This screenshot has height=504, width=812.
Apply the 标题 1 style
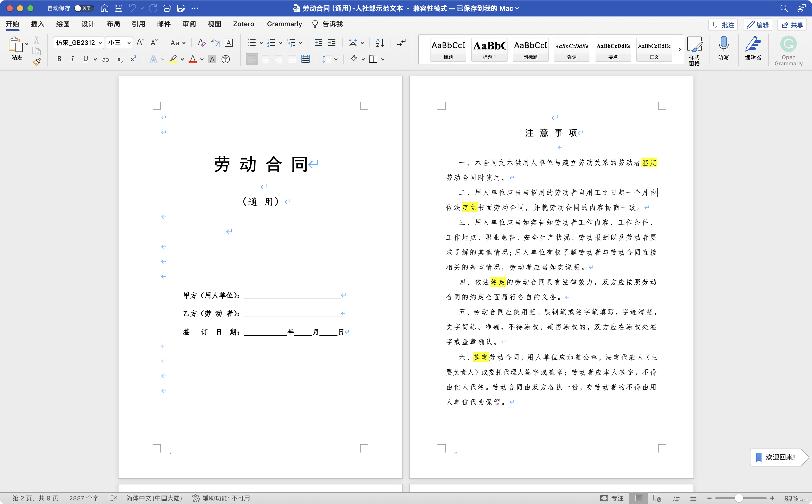coord(489,49)
